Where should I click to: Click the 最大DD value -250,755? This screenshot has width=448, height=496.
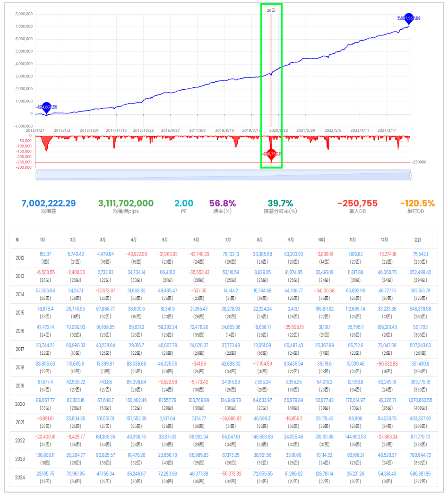pyautogui.click(x=357, y=203)
